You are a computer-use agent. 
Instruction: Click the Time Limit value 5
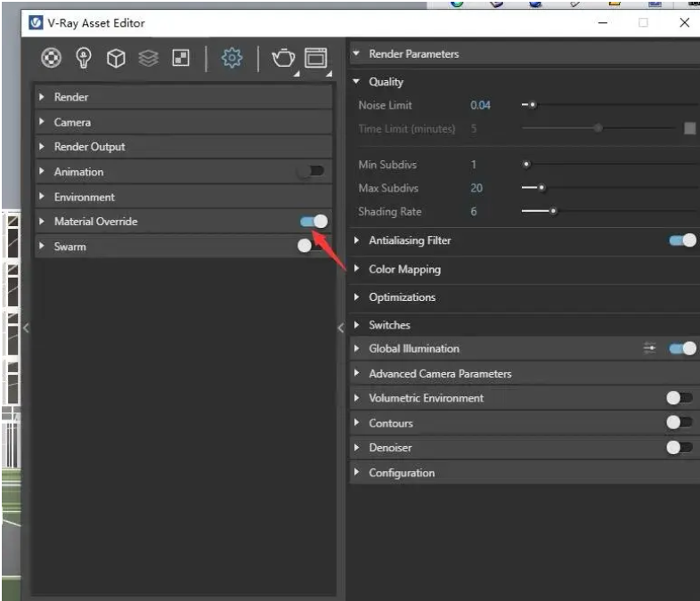[474, 129]
